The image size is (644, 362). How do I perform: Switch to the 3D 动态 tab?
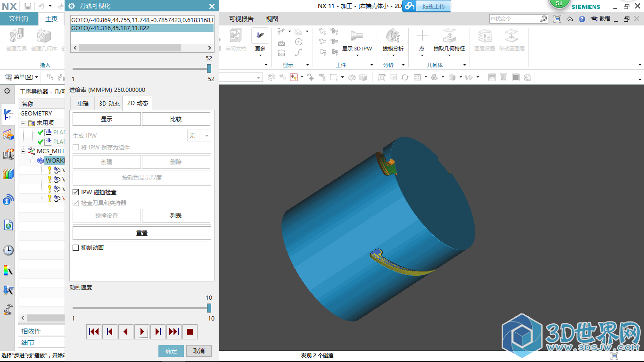[109, 104]
